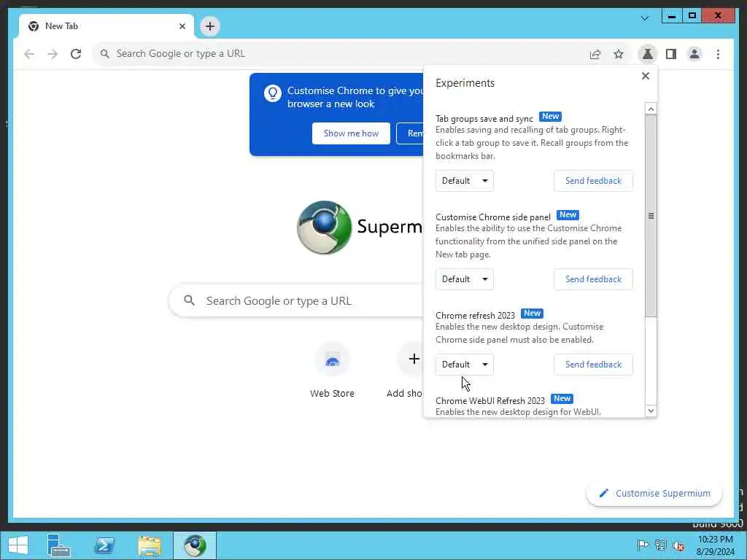Click the muted speaker tray icon
Viewport: 747px width, 560px height.
click(x=678, y=545)
